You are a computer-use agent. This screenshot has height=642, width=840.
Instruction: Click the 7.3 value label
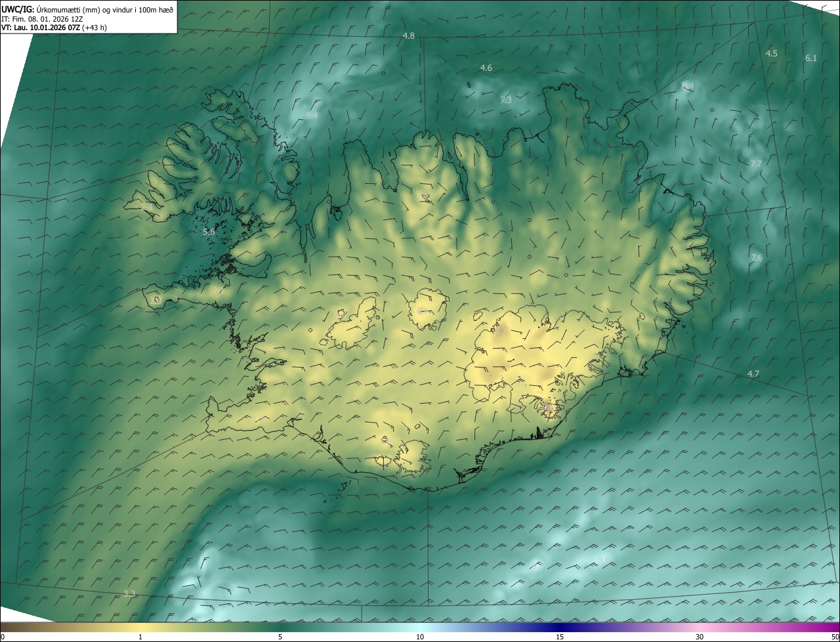pyautogui.click(x=506, y=100)
